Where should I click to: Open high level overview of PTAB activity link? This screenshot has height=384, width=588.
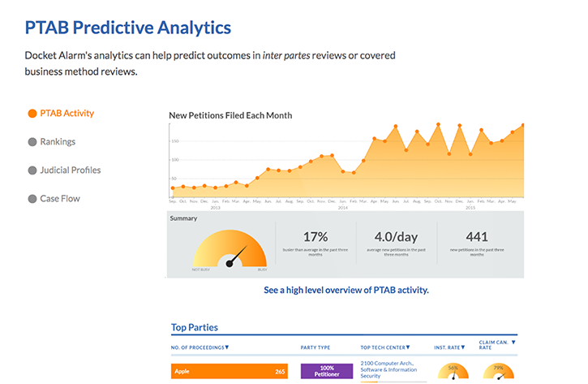click(x=346, y=290)
